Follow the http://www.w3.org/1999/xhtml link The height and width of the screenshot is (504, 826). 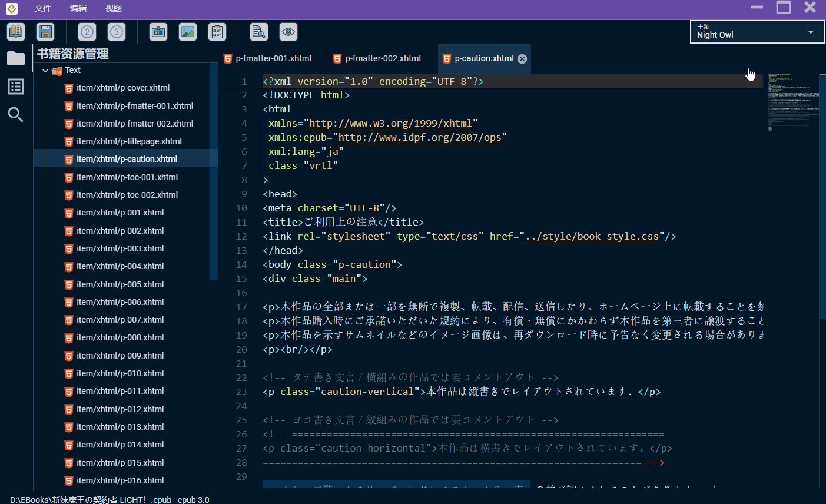click(x=391, y=123)
